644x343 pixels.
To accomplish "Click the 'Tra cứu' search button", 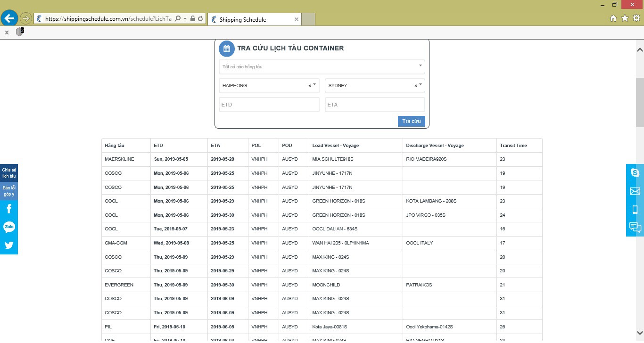I will pyautogui.click(x=411, y=121).
